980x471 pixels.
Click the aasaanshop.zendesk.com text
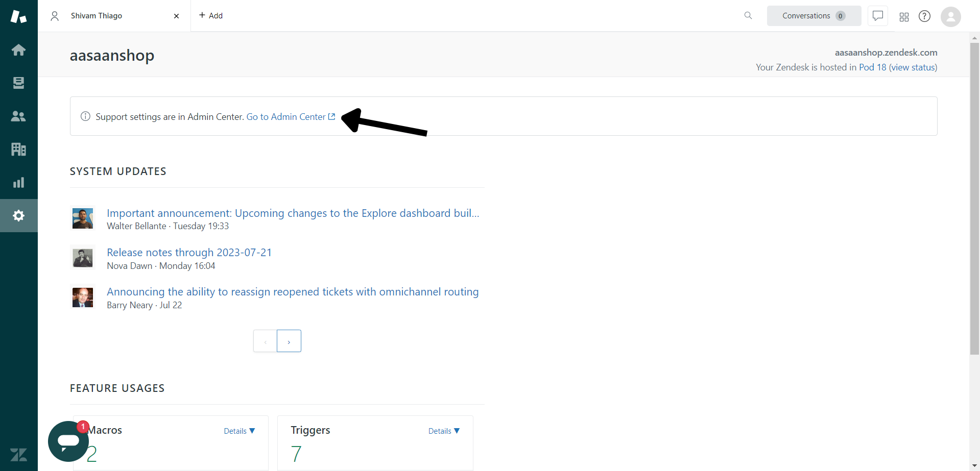(886, 53)
